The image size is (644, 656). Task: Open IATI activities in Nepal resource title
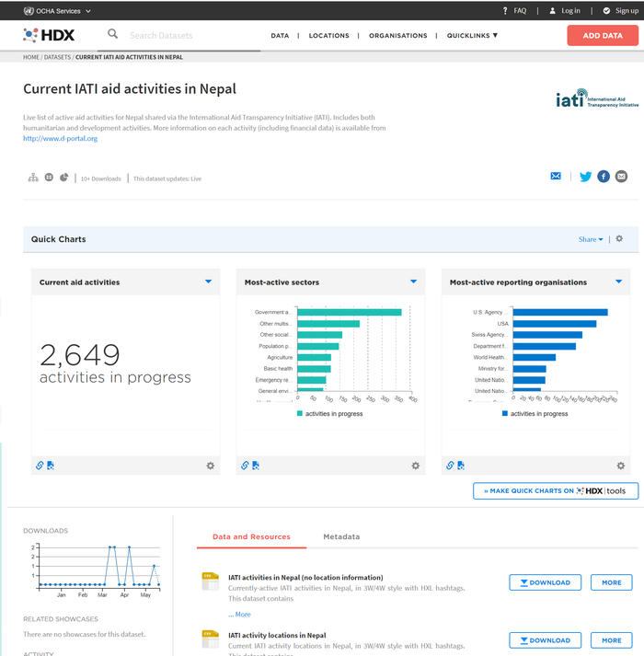pyautogui.click(x=305, y=578)
